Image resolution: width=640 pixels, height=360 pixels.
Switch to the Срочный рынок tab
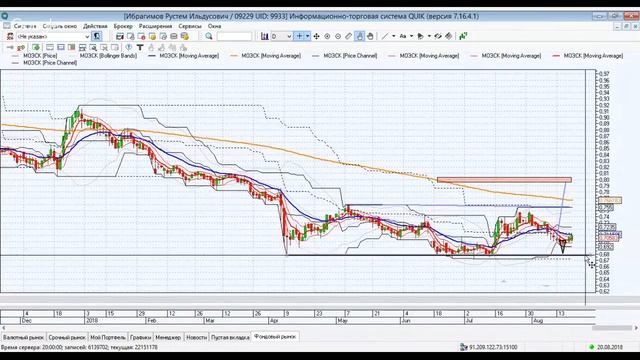67,338
